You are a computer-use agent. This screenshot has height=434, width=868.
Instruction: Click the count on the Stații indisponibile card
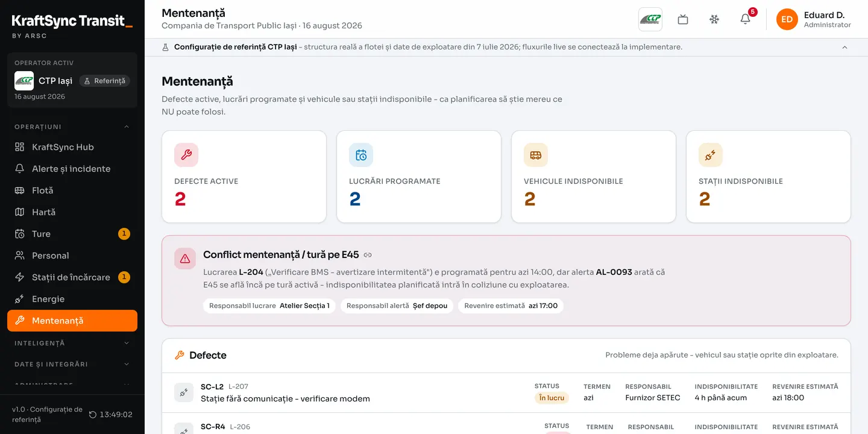click(x=705, y=199)
